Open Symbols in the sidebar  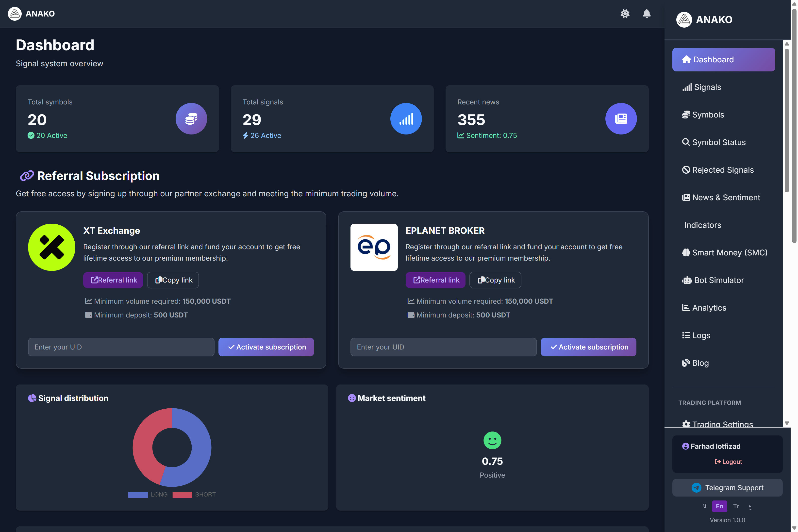click(724, 115)
